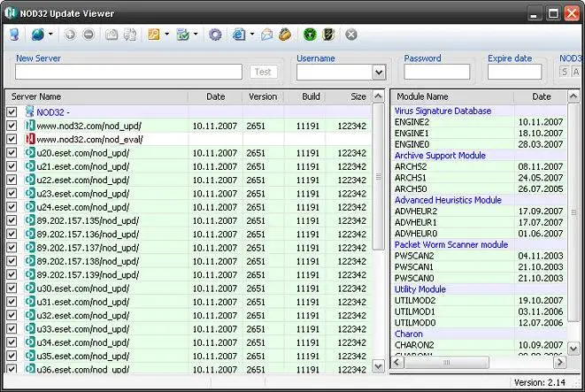This screenshot has height=392, width=585.
Task: Uncheck the www.nod32.com/nod_upd/ server checkbox
Action: point(12,126)
